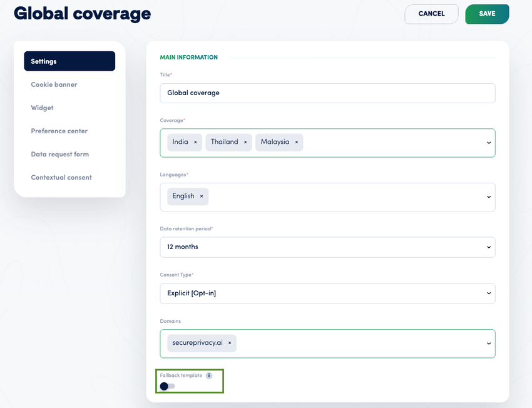Expand the Languages dropdown arrow
The image size is (532, 408).
click(x=488, y=197)
